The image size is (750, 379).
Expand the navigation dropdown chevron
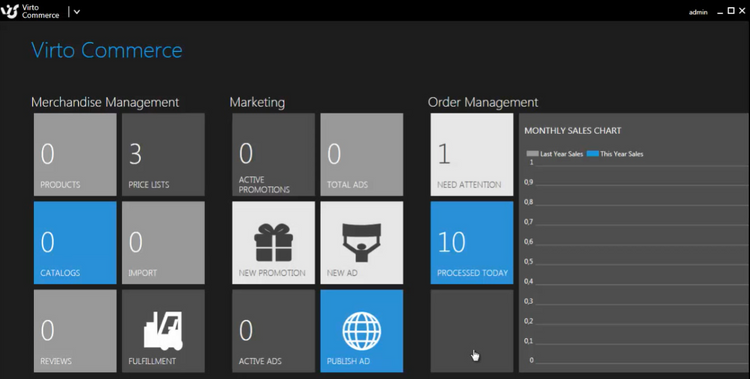click(77, 11)
